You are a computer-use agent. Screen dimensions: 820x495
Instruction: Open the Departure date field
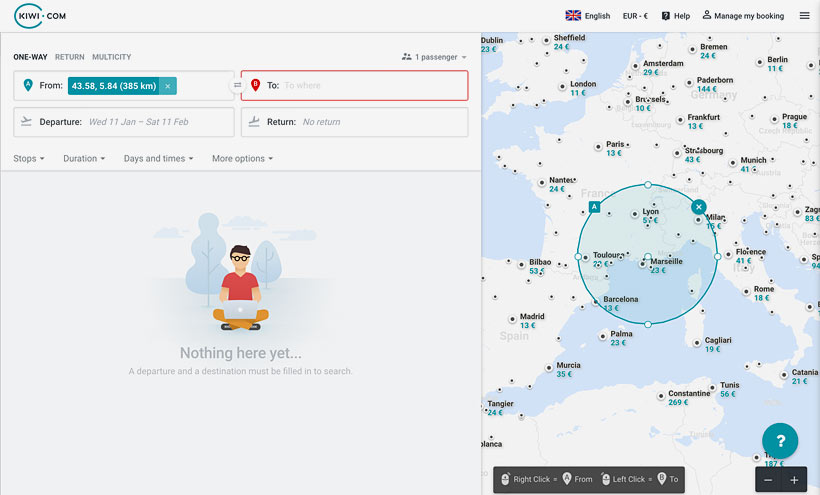[124, 122]
